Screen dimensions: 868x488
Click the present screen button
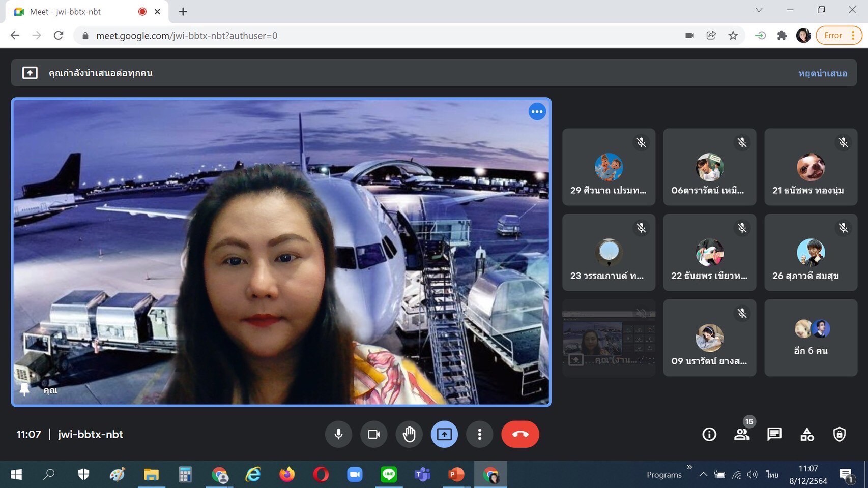coord(444,434)
